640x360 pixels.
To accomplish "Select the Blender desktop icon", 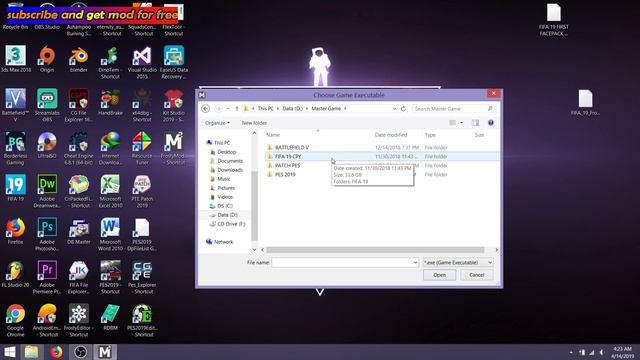I will (79, 60).
